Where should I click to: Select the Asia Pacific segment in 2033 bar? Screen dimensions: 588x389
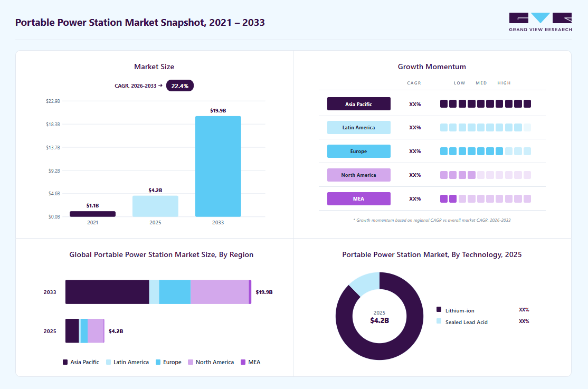[x=107, y=292]
